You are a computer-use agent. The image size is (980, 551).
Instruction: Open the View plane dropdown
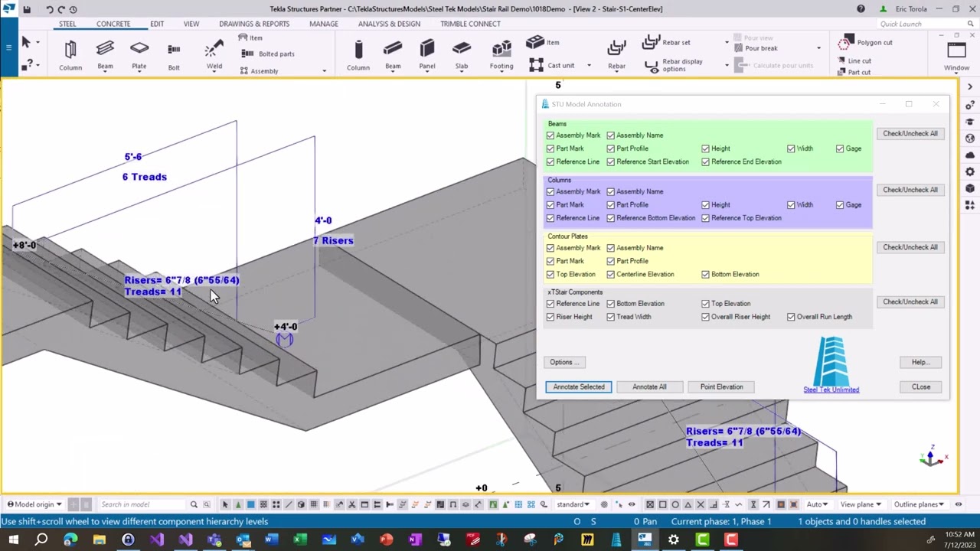861,504
